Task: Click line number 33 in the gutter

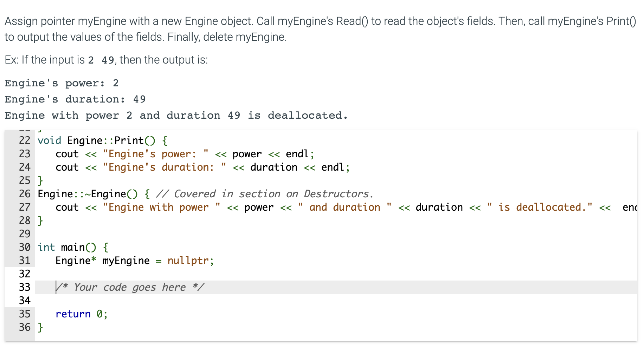Action: [24, 287]
